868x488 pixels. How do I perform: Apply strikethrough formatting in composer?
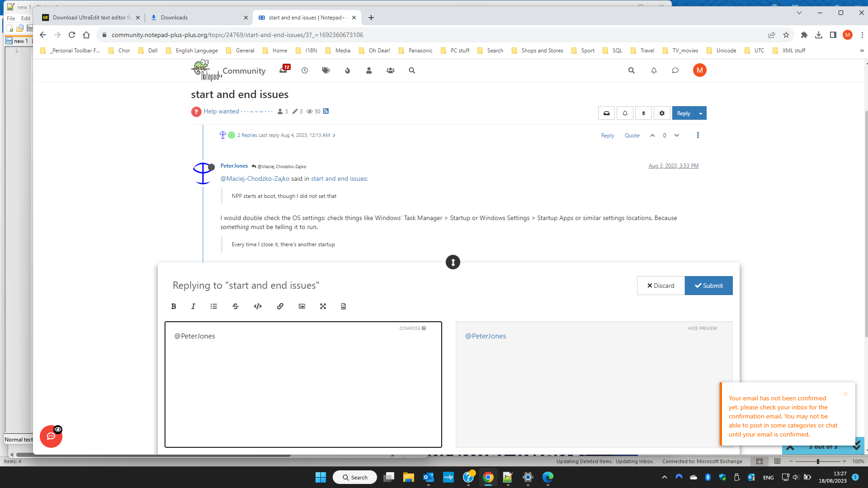(236, 306)
